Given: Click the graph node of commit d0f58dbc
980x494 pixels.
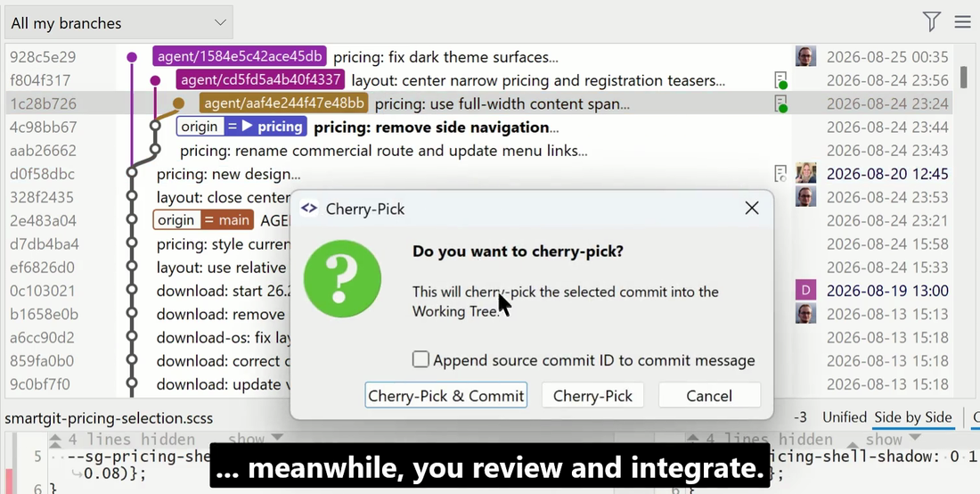Looking at the screenshot, I should (132, 173).
